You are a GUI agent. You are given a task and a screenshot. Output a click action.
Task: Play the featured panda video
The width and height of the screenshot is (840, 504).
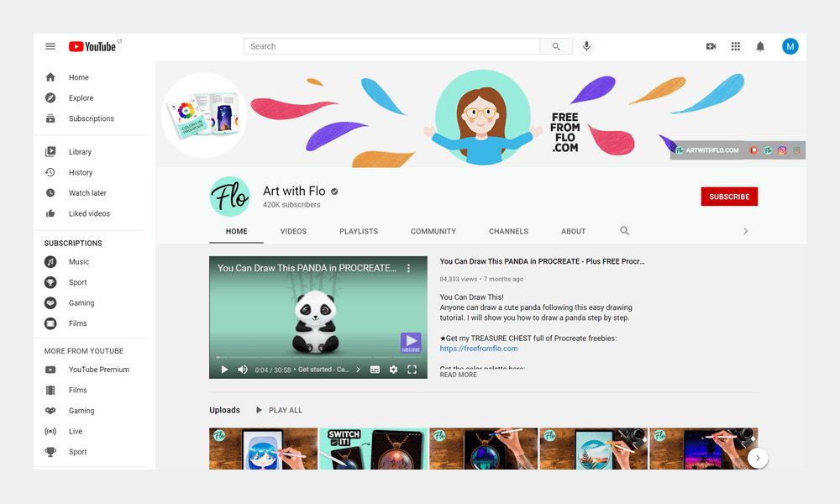(x=224, y=370)
